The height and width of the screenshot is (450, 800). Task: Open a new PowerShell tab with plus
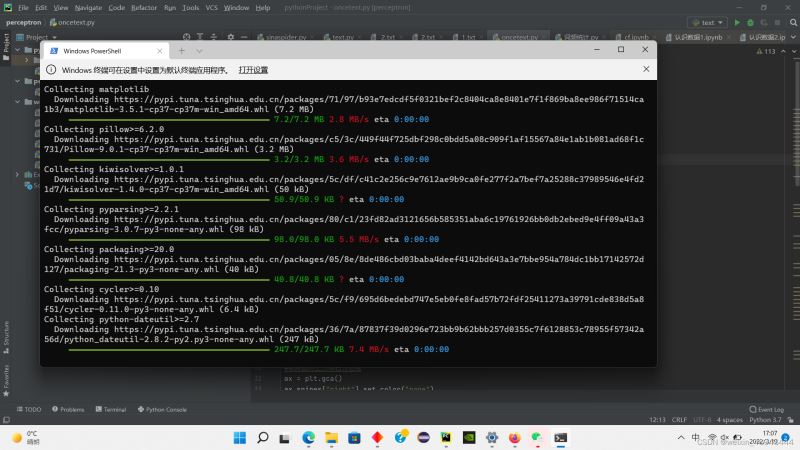pos(181,51)
